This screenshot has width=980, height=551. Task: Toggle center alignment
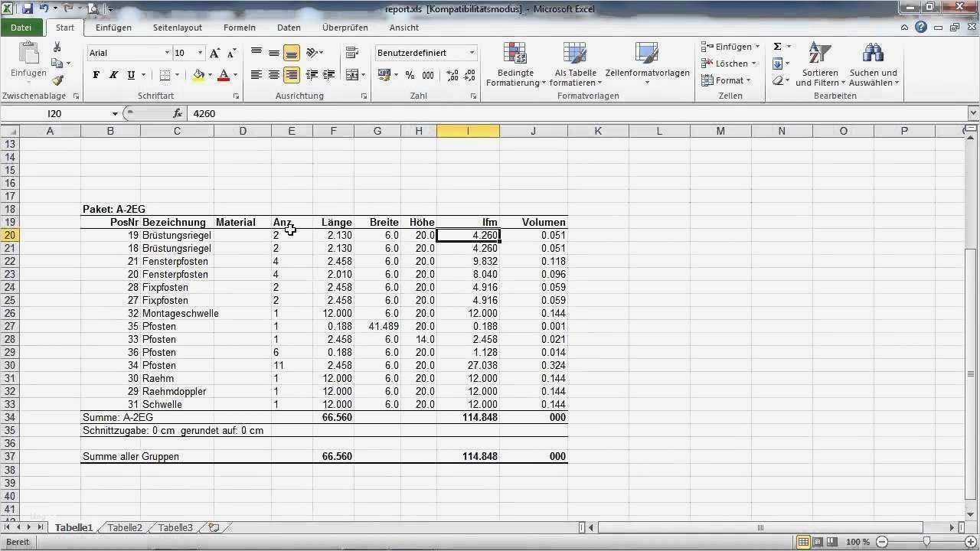274,74
